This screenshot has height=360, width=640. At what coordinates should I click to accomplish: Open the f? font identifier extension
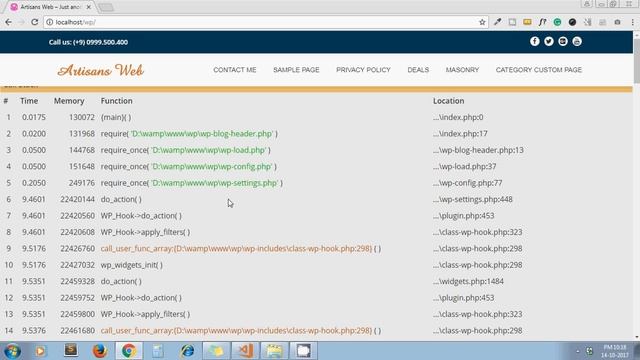[542, 22]
